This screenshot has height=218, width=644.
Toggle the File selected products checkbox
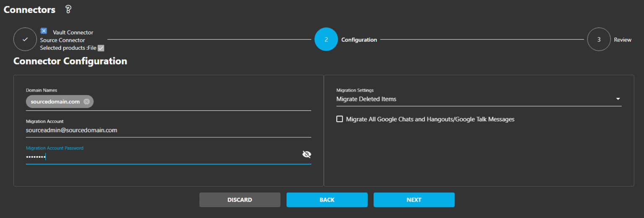point(101,48)
